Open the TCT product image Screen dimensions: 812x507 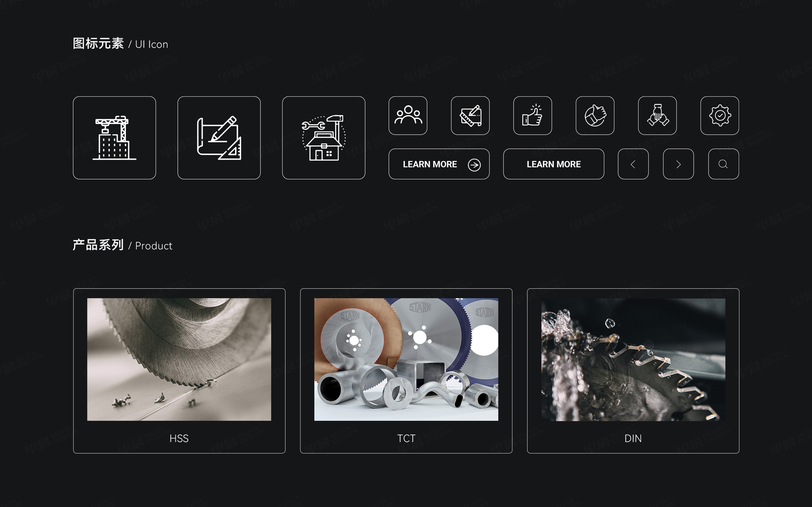(x=406, y=359)
